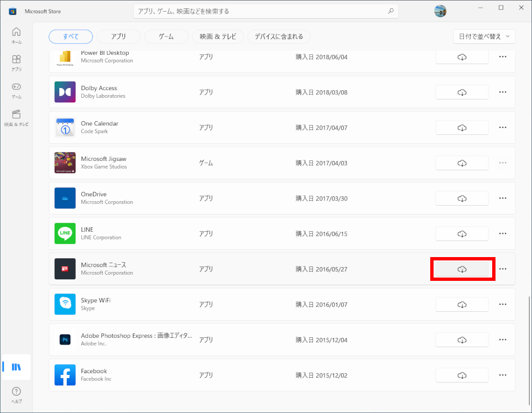Click the One Calendar title text
Screen dimensions: 532x413
100,123
